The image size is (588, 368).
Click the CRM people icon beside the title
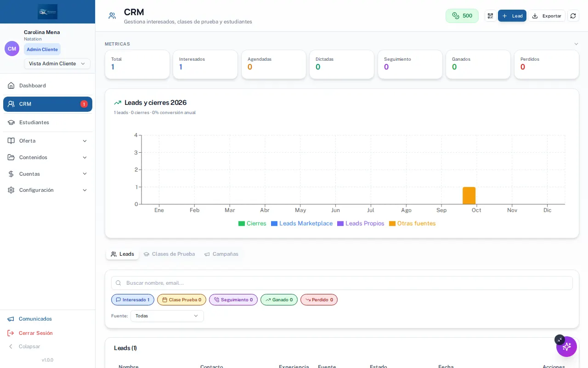(112, 16)
